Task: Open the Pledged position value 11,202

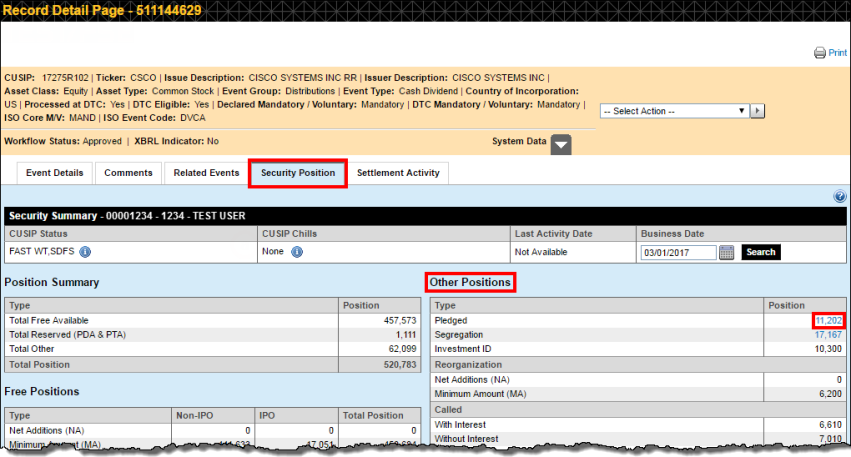Action: pyautogui.click(x=829, y=320)
